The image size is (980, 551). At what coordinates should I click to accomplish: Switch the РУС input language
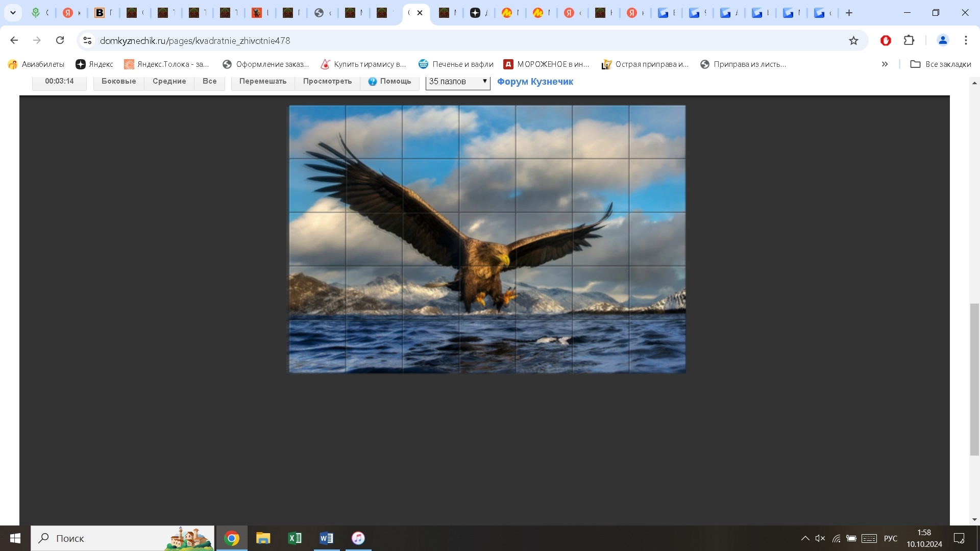tap(891, 538)
